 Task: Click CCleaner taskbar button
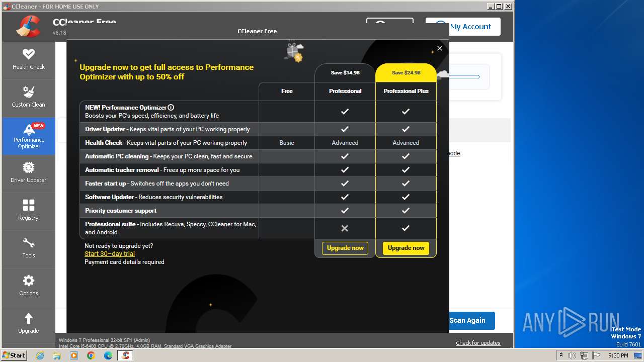[x=125, y=355]
